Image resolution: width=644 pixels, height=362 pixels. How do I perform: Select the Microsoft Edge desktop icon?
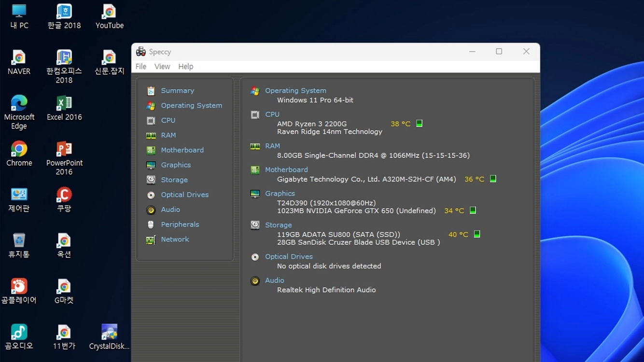pos(19,112)
